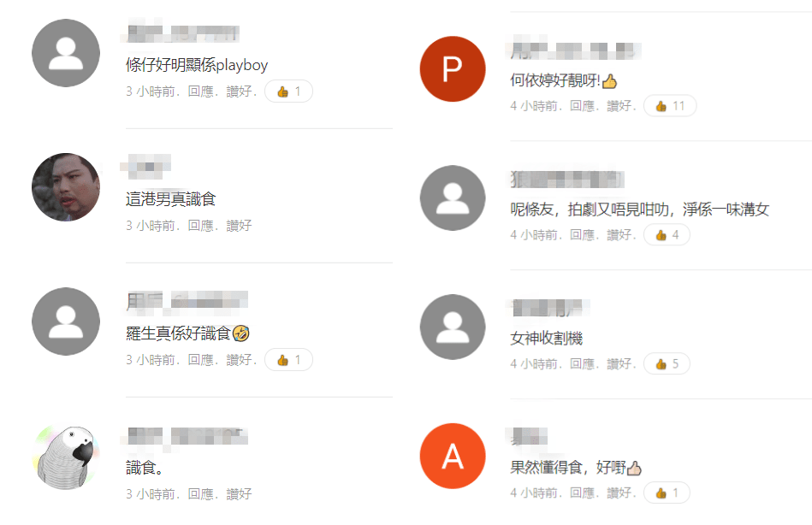The height and width of the screenshot is (525, 812).
Task: Open the parrot avatar profile
Action: tap(66, 456)
